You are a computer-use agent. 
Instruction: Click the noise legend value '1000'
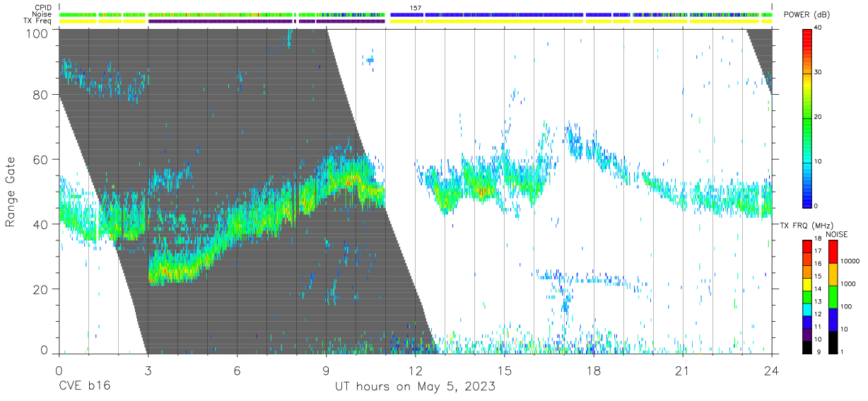[850, 284]
